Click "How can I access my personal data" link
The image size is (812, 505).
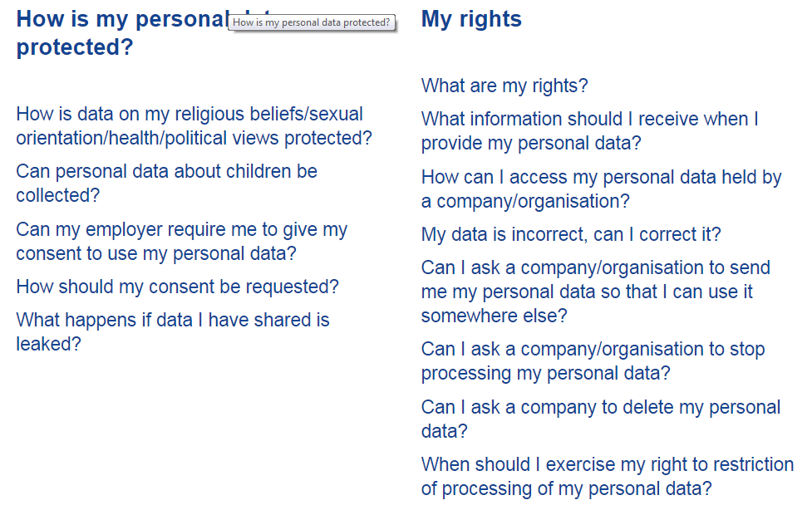pyautogui.click(x=601, y=189)
